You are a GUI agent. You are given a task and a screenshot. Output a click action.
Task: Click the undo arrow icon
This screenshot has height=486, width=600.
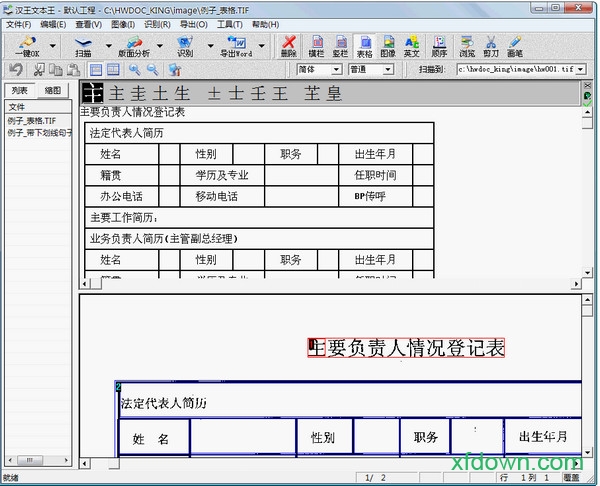point(16,69)
